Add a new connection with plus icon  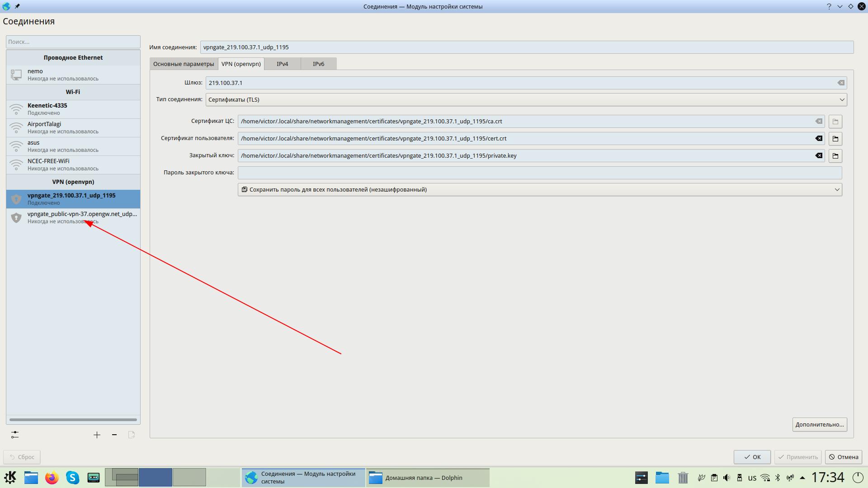pos(97,435)
